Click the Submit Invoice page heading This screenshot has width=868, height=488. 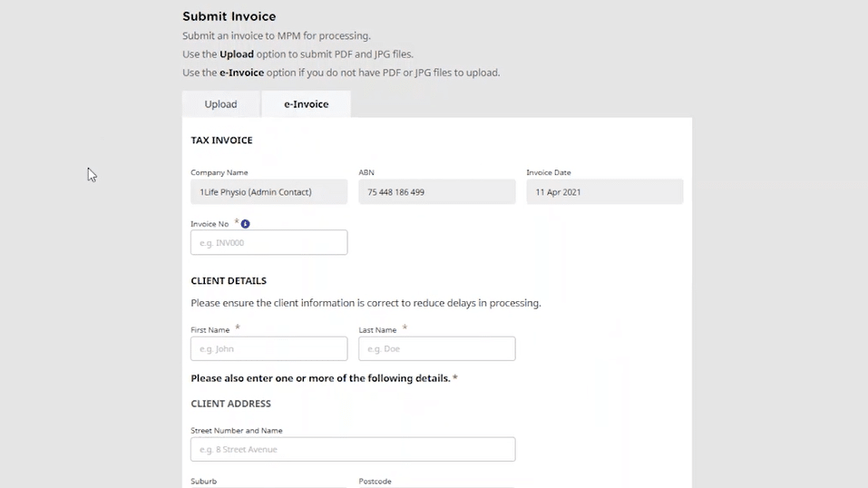tap(229, 16)
